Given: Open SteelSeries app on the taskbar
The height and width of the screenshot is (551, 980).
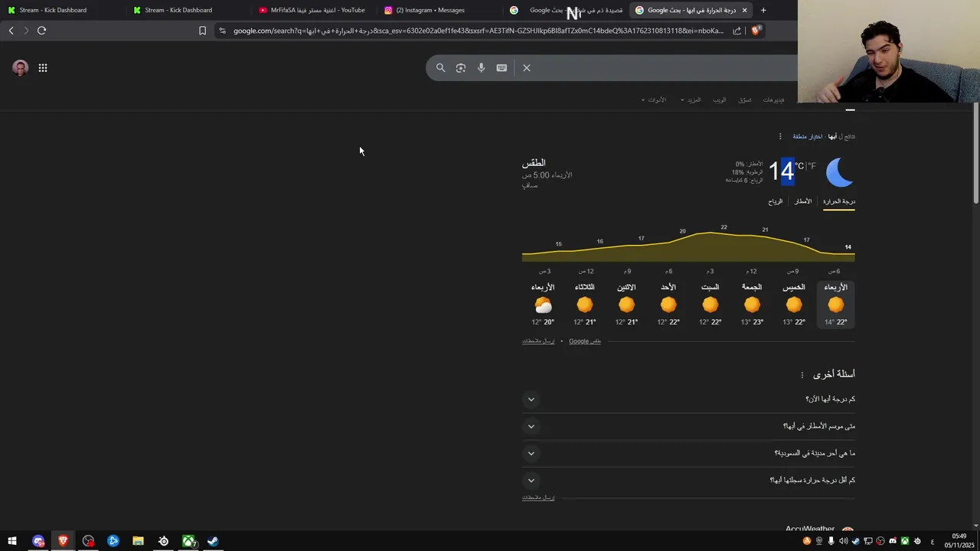Looking at the screenshot, I should (163, 541).
